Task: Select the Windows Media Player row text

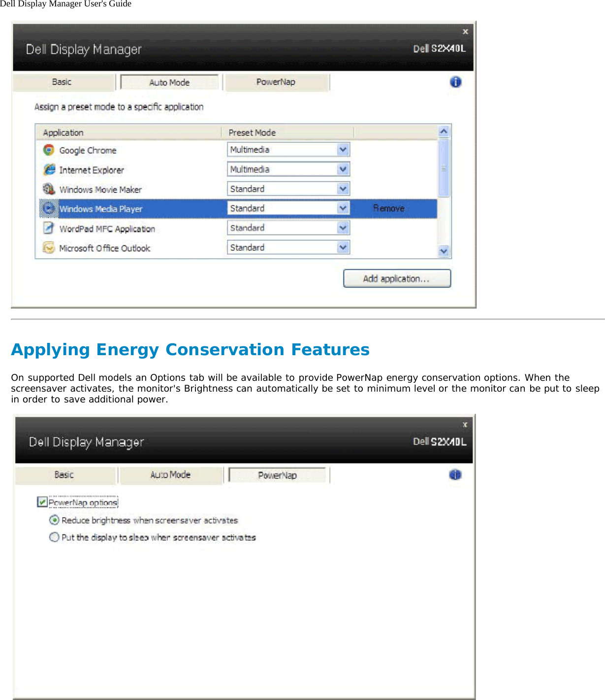Action: pos(101,209)
